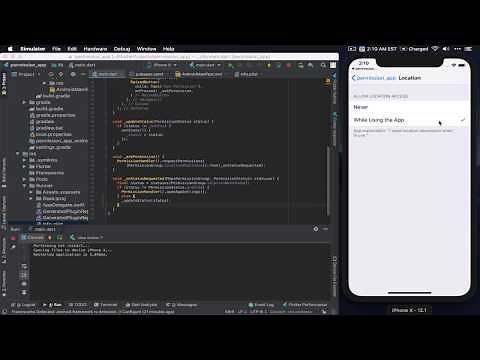
Task: Expand the Flutter folder under ios
Action: 24,166
